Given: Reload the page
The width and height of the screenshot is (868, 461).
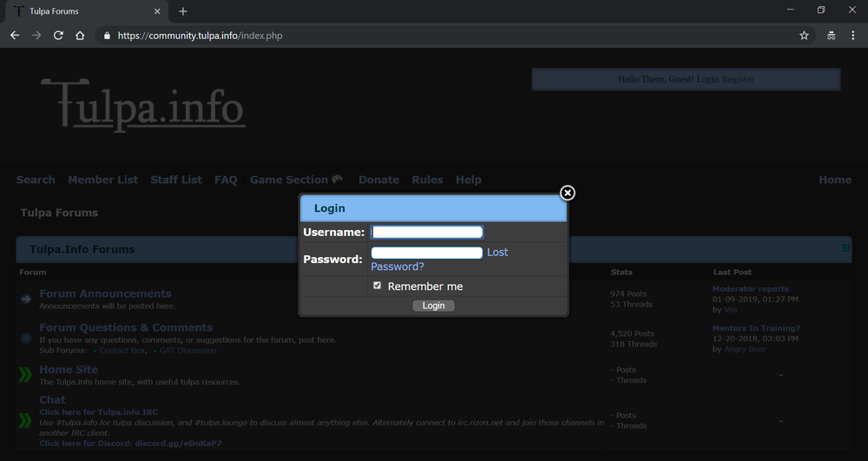Looking at the screenshot, I should pos(58,36).
